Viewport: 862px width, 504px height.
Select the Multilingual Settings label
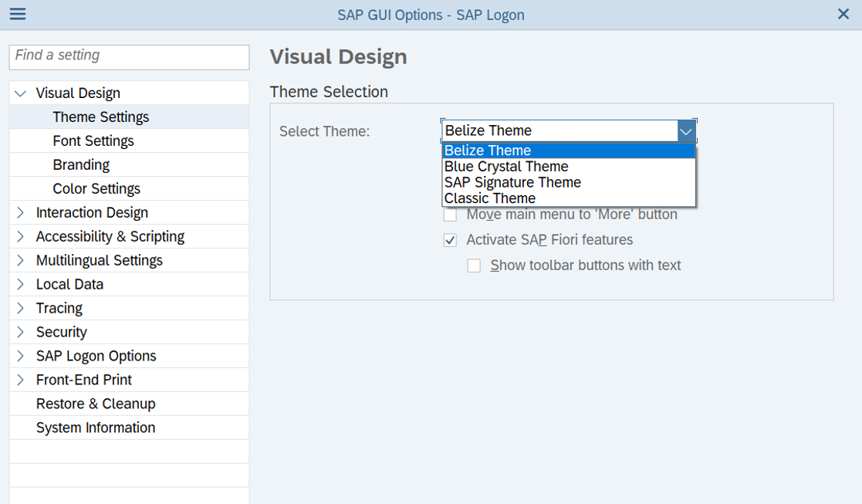tap(100, 261)
